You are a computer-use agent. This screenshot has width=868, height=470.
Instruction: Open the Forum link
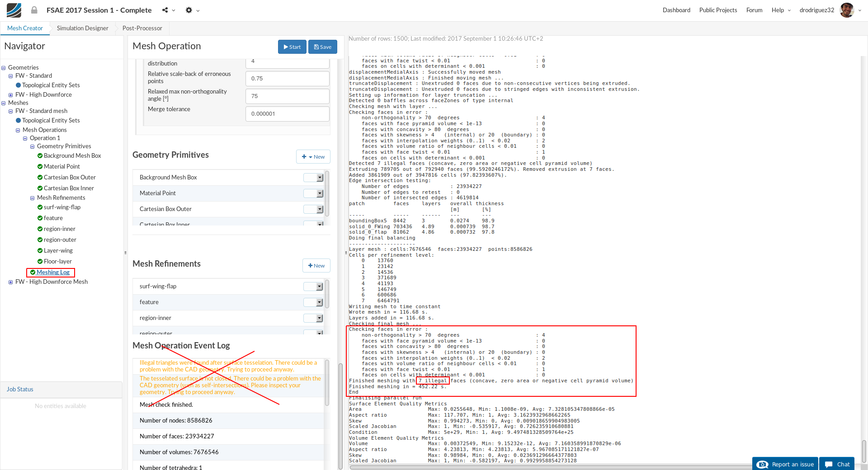tap(754, 10)
